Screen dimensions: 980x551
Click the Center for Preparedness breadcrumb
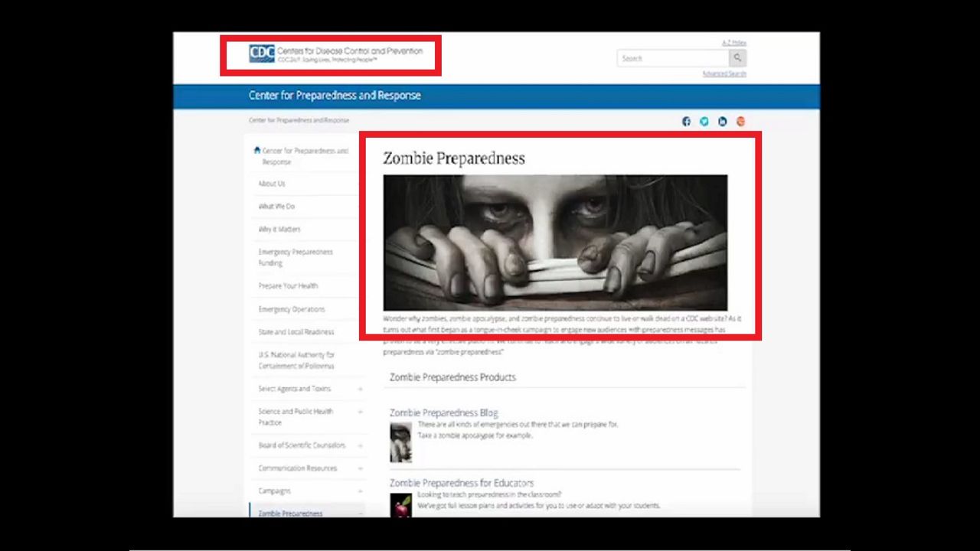tap(299, 121)
